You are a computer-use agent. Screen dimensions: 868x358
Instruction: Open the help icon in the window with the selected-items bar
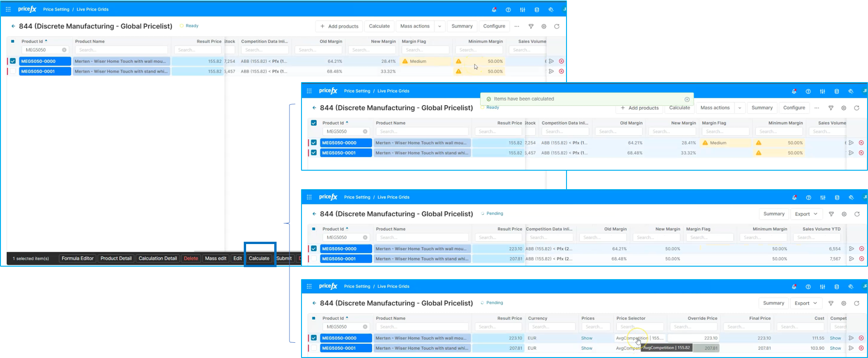[x=508, y=10]
